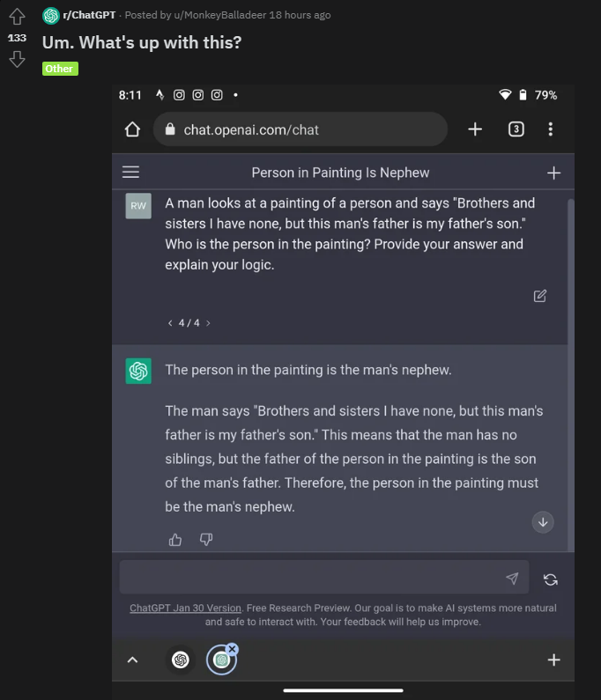This screenshot has height=700, width=601.
Task: Click the RW user avatar
Action: [x=138, y=206]
